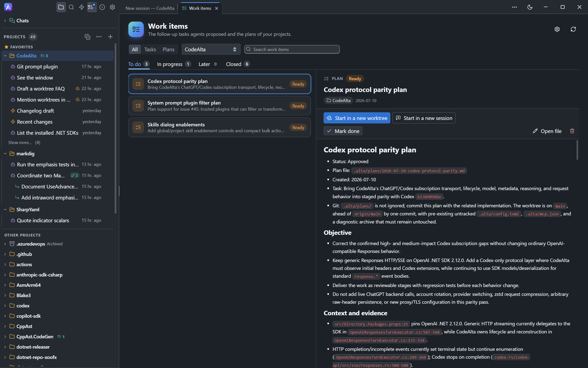Select the All filter

coord(135,49)
